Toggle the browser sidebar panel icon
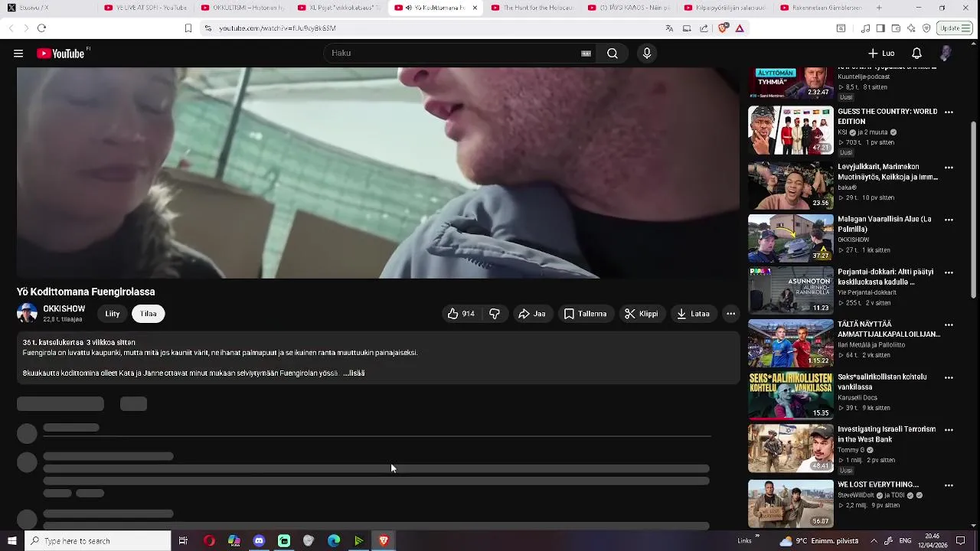Image resolution: width=980 pixels, height=551 pixels. click(x=880, y=28)
